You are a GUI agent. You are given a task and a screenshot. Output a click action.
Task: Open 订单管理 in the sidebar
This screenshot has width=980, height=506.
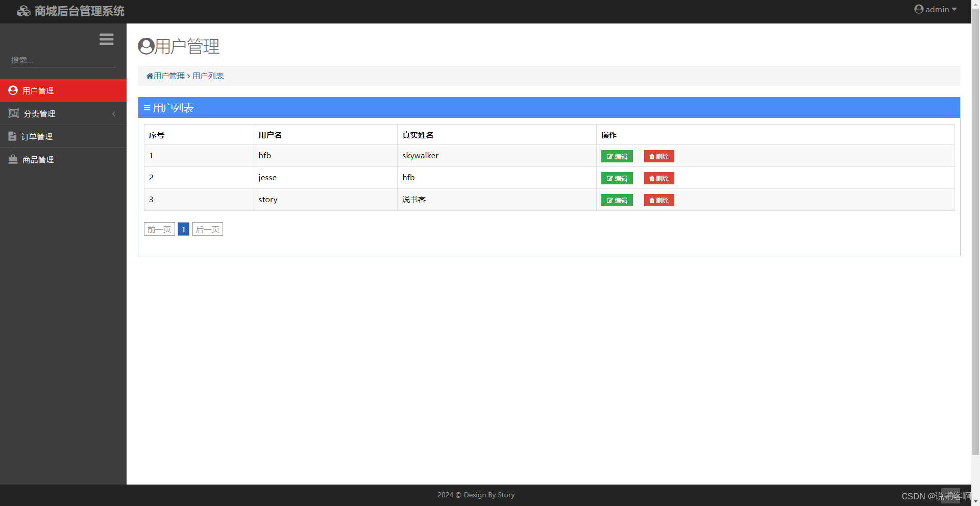pyautogui.click(x=63, y=136)
